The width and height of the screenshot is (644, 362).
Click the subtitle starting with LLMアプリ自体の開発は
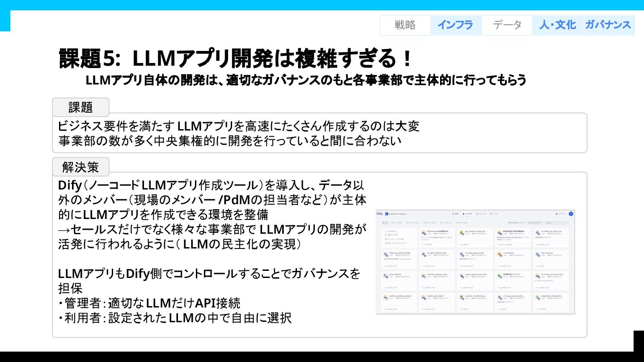306,80
